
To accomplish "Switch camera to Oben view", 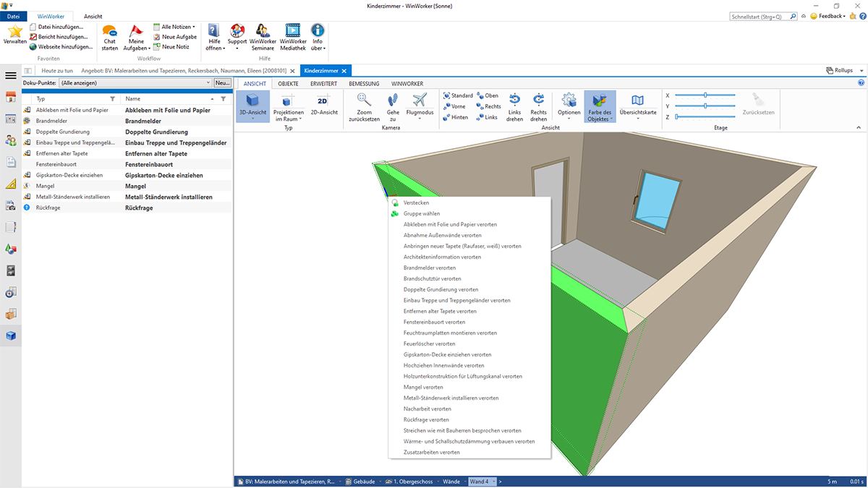I will tap(488, 95).
